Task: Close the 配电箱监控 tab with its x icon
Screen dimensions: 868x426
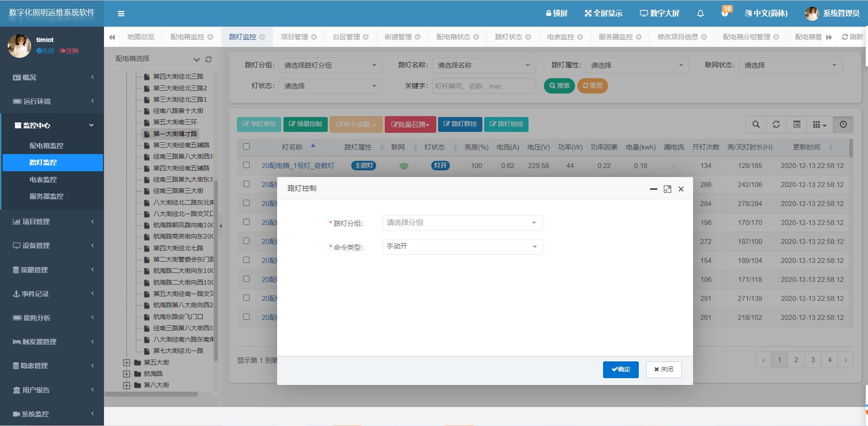Action: click(x=210, y=37)
